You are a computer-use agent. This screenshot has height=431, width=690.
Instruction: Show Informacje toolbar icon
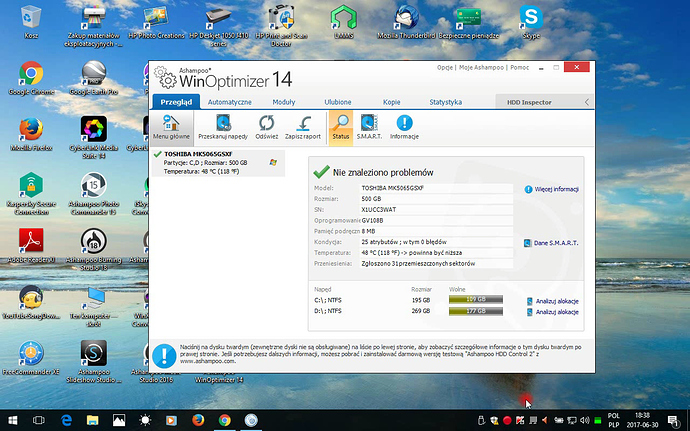404,127
